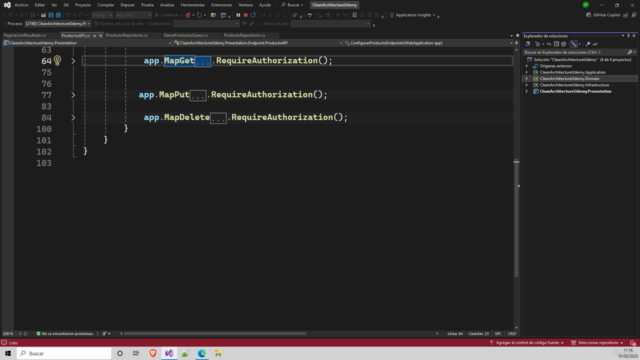Click Agregar al control de código fuente
This screenshot has height=360, width=640.
pos(527,343)
